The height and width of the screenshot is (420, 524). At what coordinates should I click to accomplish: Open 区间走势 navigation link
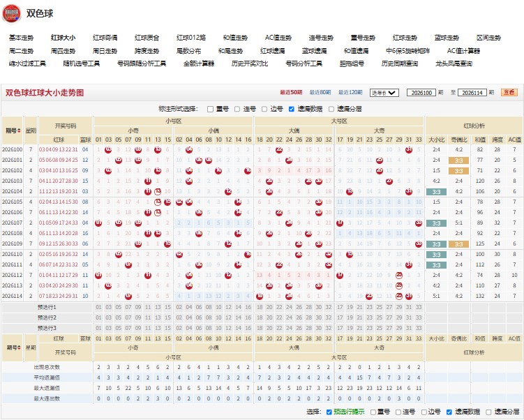(488, 38)
